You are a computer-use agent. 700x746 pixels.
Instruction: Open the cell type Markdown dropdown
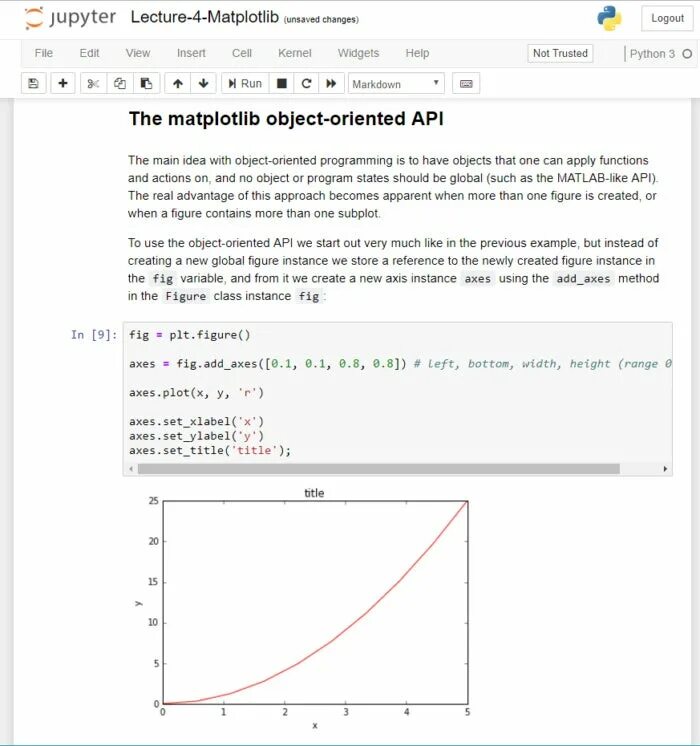396,84
